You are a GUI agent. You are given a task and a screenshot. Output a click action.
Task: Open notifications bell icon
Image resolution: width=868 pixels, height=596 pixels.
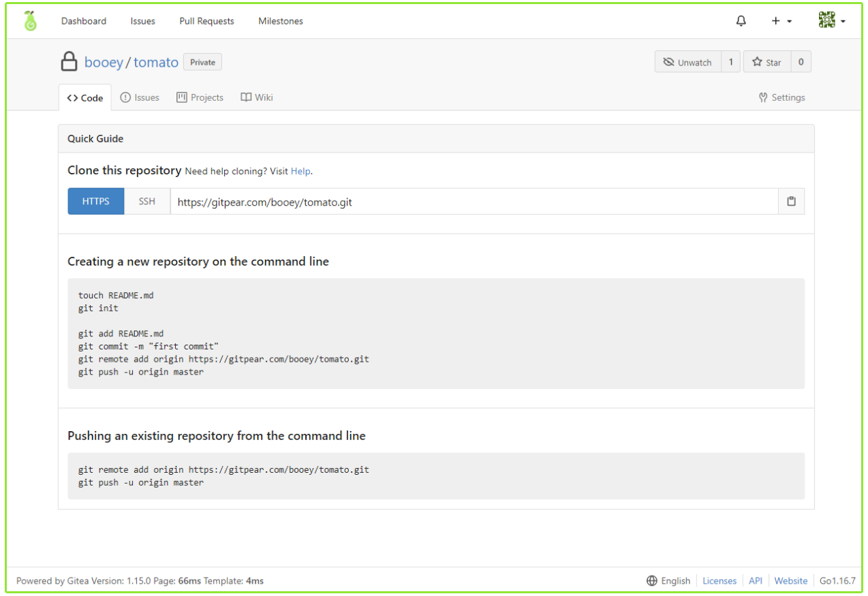click(x=741, y=21)
